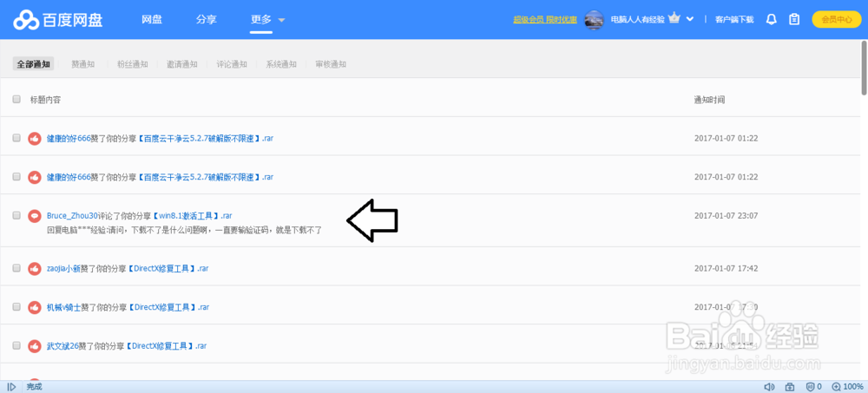Click the 100% zoom magnifier in status bar
The width and height of the screenshot is (868, 393).
pos(836,387)
